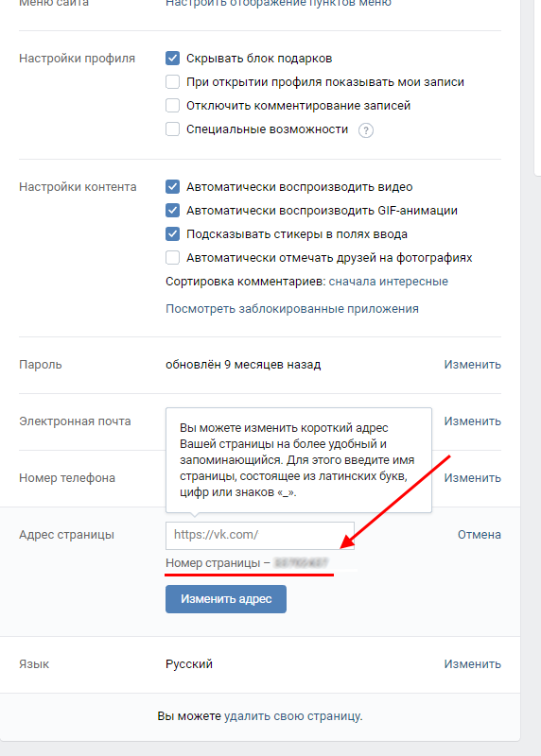The height and width of the screenshot is (756, 541).
Task: Uncheck Скрывать блок подарков checkbox
Action: coord(172,59)
